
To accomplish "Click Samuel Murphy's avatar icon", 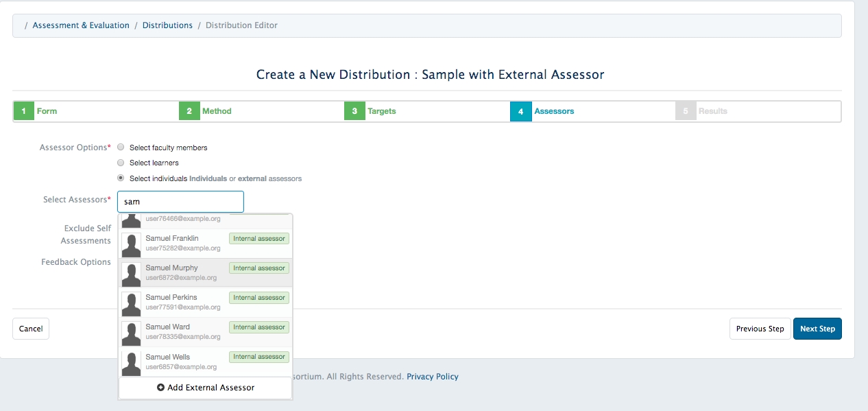I will coord(131,274).
